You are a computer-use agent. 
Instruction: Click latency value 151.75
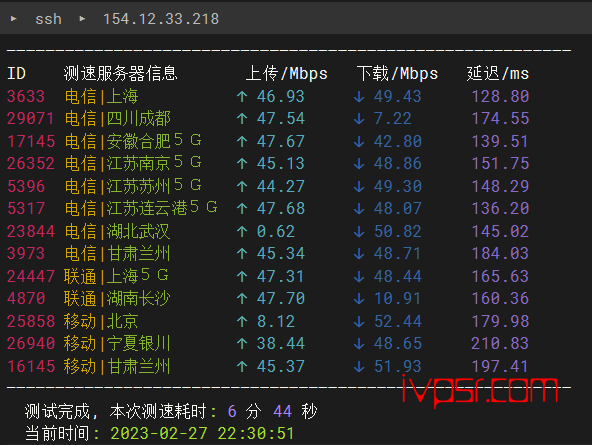point(500,163)
